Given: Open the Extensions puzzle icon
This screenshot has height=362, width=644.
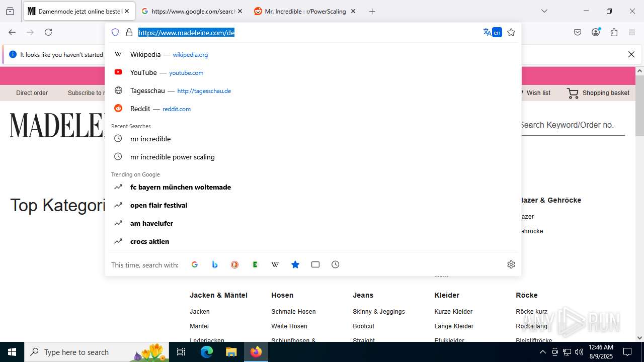Looking at the screenshot, I should [x=614, y=32].
